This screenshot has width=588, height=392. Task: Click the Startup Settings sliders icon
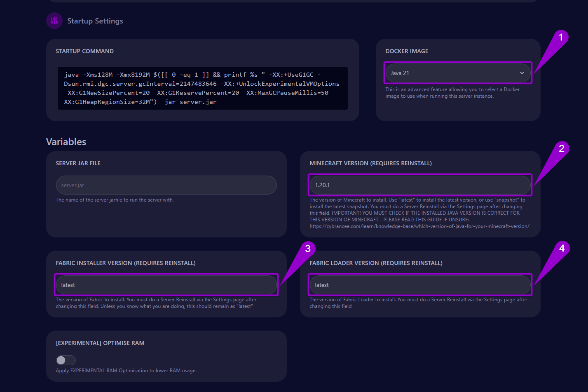click(x=54, y=21)
